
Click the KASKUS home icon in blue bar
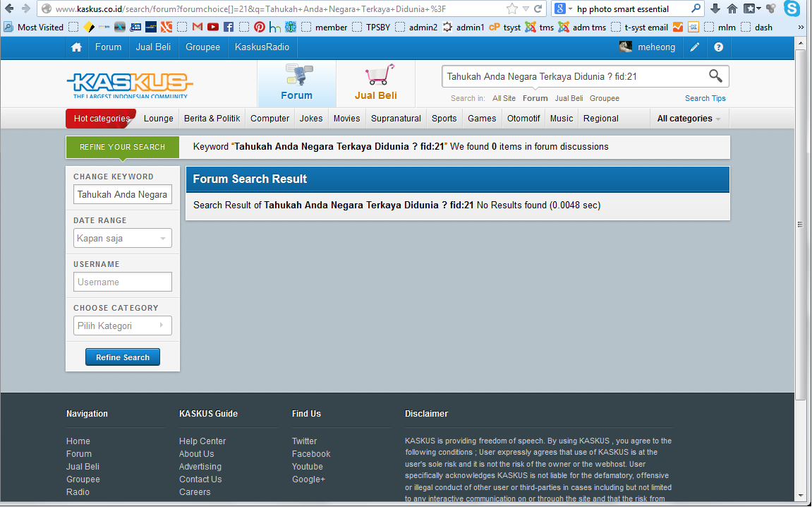point(76,47)
